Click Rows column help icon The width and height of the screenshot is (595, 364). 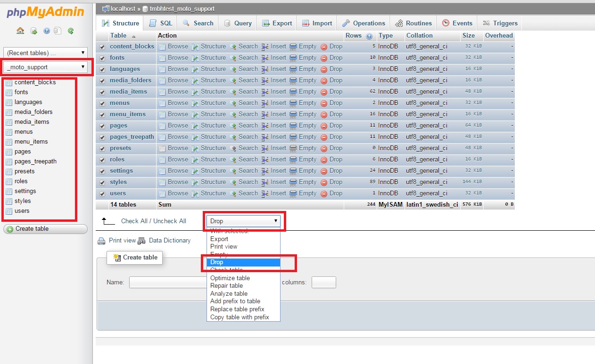point(369,36)
